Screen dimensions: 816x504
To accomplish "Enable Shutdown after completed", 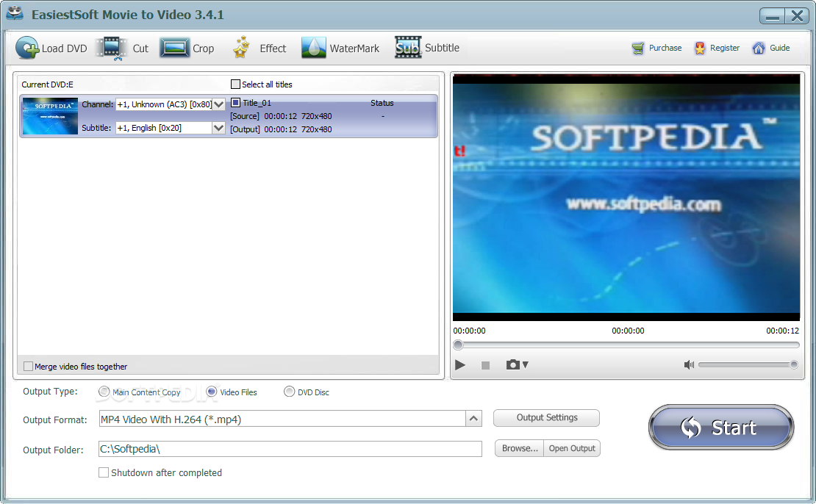I will [104, 472].
